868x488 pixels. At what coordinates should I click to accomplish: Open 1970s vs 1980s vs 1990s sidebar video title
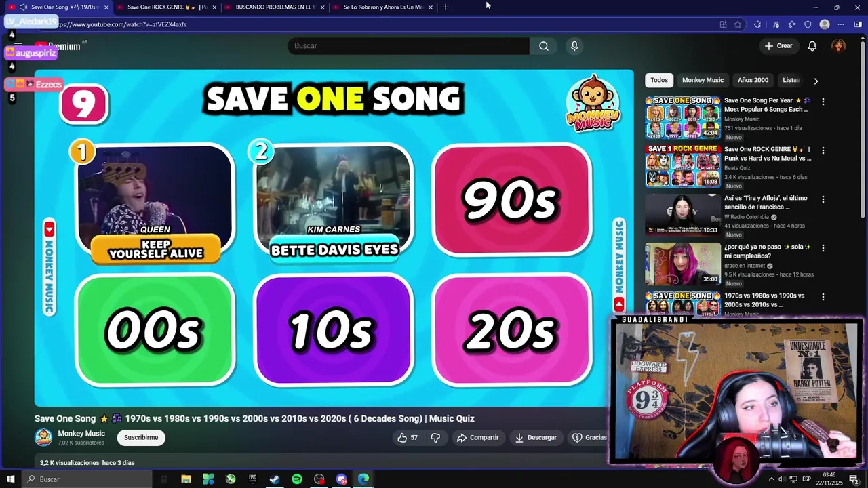pyautogui.click(x=764, y=300)
